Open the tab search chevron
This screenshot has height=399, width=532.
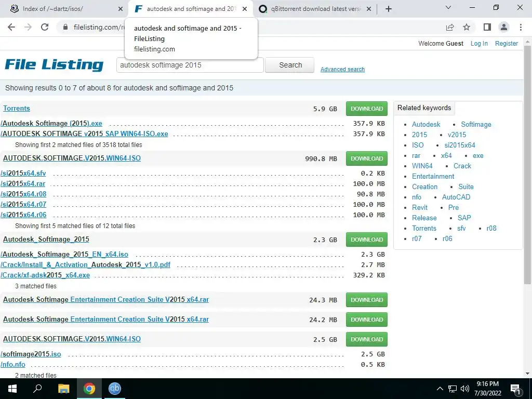tap(448, 7)
